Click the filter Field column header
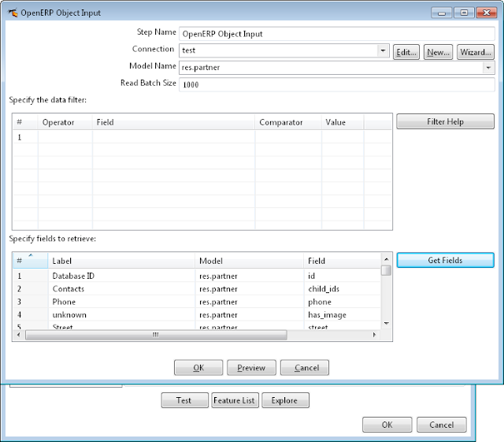The image size is (504, 442). pyautogui.click(x=173, y=122)
